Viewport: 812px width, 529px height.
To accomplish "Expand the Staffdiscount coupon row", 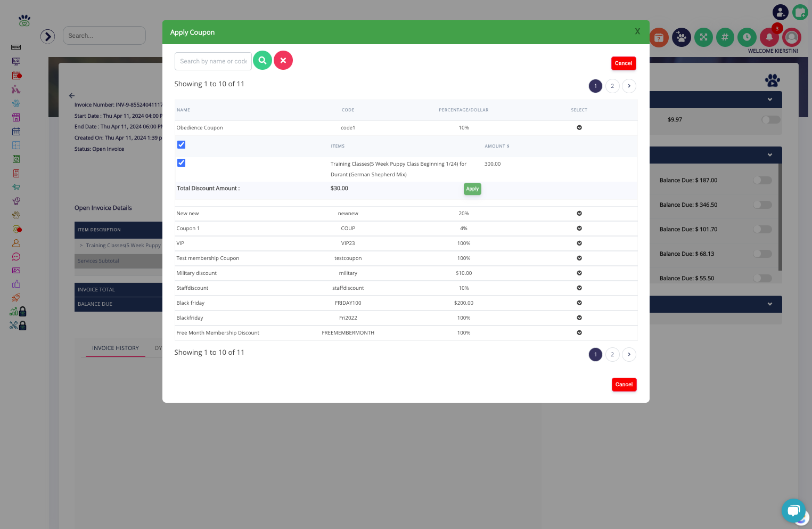I will [579, 288].
